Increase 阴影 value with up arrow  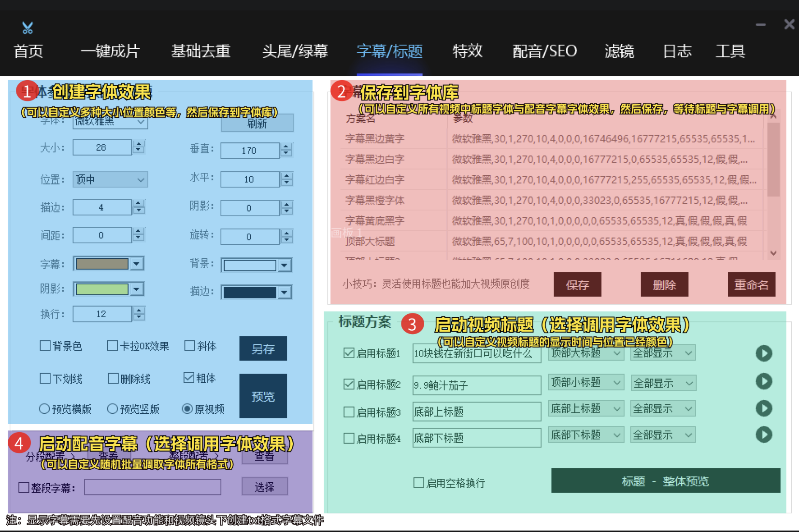(x=287, y=205)
